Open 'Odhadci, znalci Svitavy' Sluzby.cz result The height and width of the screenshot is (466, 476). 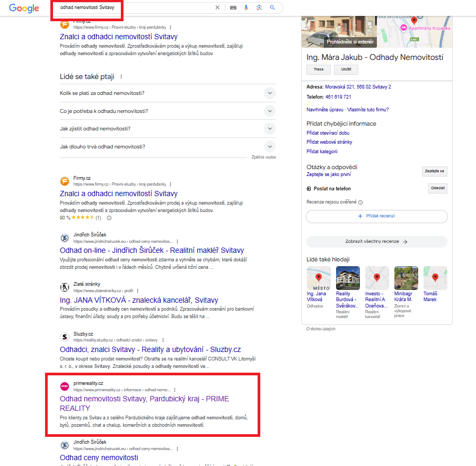150,350
